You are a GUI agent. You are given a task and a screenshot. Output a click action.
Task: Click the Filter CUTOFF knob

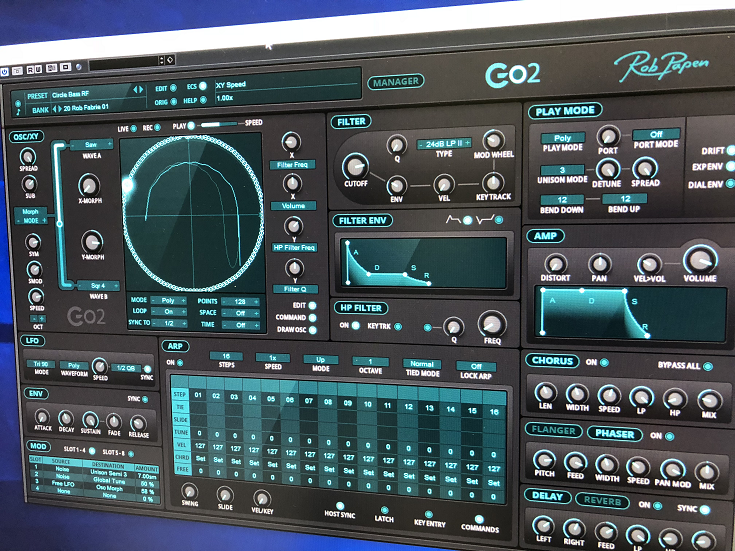point(355,166)
